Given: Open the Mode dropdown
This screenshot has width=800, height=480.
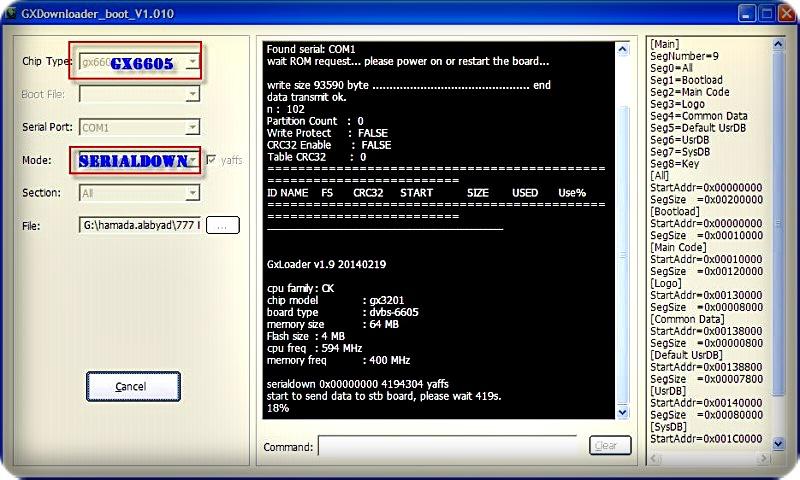Looking at the screenshot, I should 193,160.
